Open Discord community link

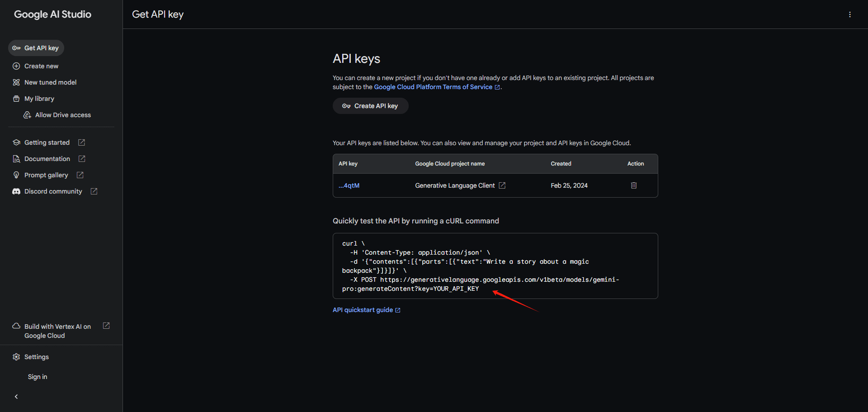point(53,191)
